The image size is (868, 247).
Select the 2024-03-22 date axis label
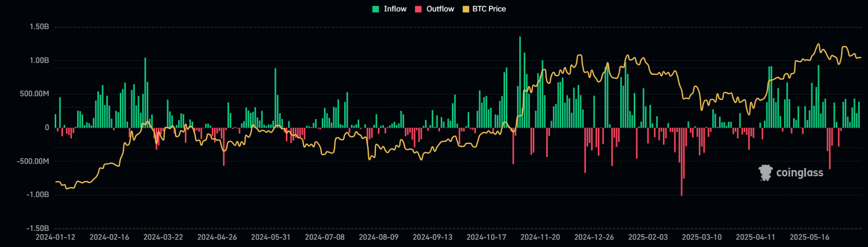click(x=163, y=237)
